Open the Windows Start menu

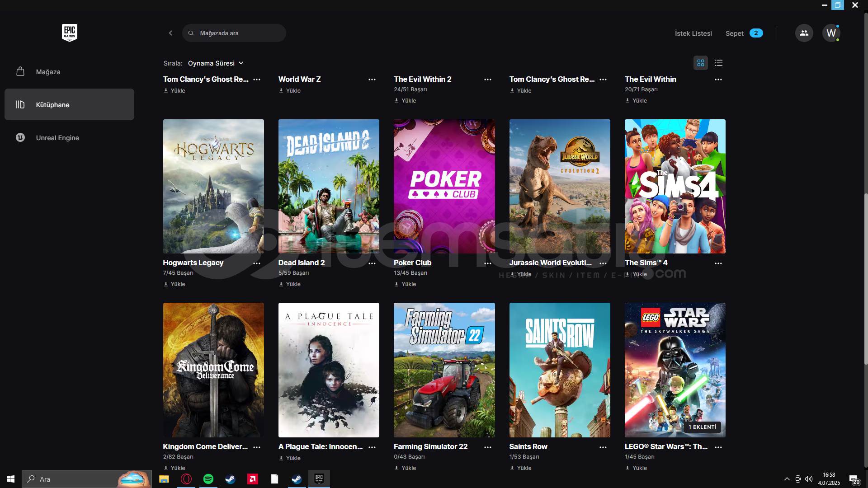(11, 479)
